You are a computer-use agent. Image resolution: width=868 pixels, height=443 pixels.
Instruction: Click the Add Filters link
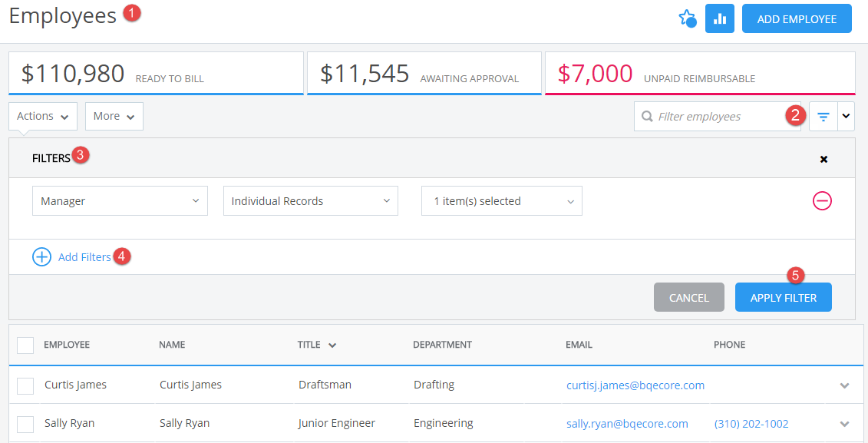pyautogui.click(x=84, y=257)
